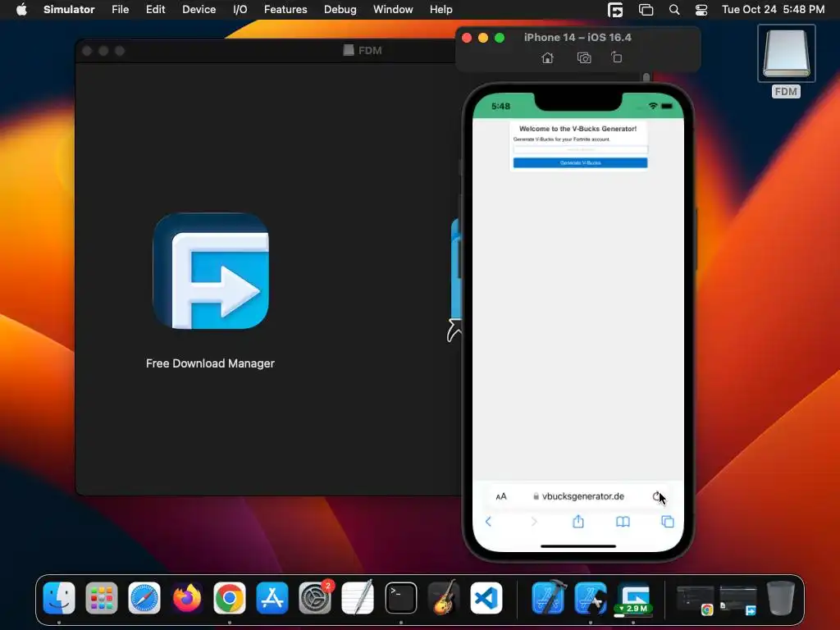The image size is (840, 630).
Task: Restore the minimized Chrome window from Dock
Action: pos(696,600)
